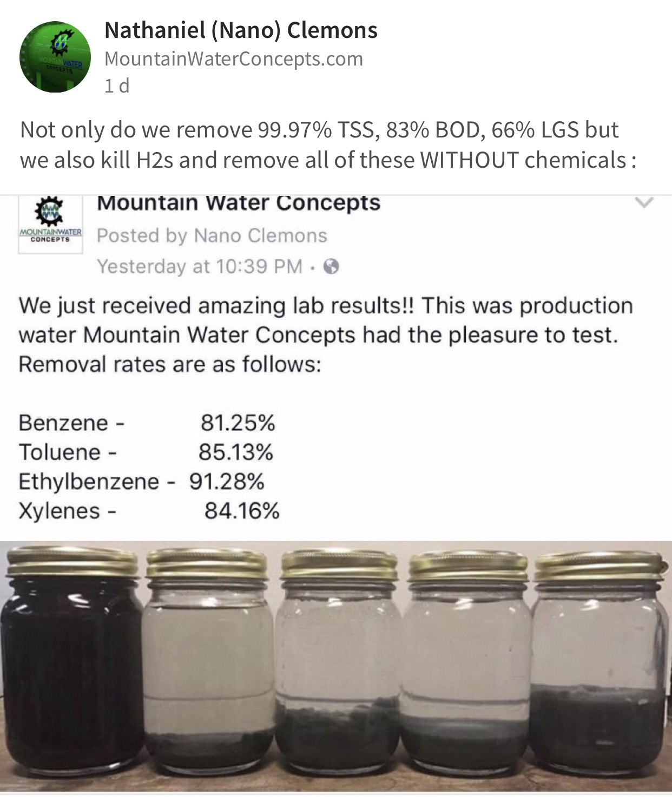Click "Posted by Nano Clemons" text
The image size is (672, 808).
(x=212, y=235)
